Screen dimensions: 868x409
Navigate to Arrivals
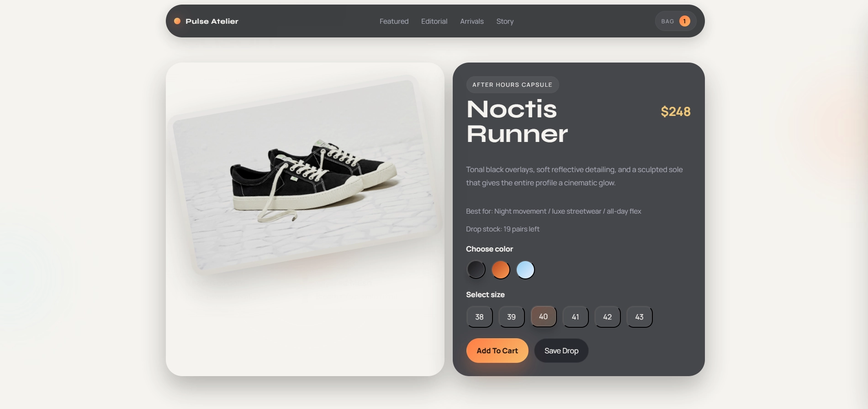point(471,21)
